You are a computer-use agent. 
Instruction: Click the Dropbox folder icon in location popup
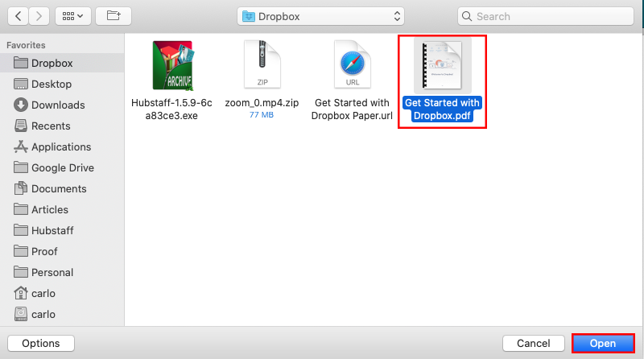[x=249, y=16]
